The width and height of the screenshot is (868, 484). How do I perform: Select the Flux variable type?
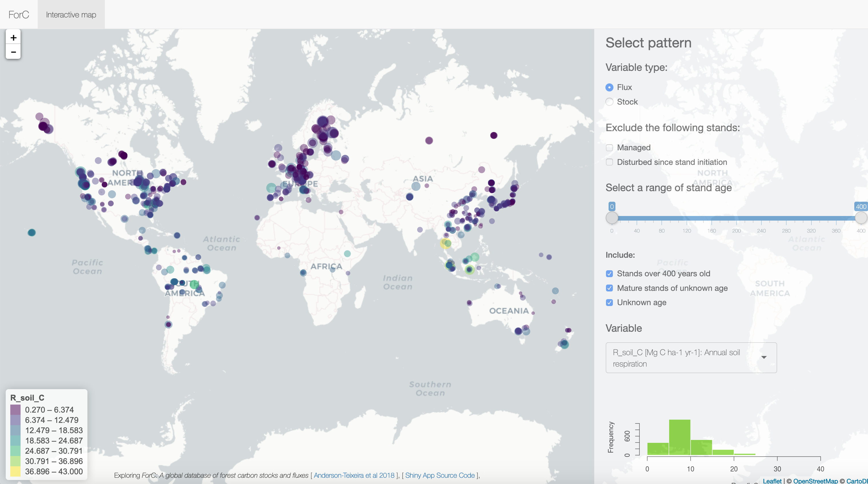609,87
